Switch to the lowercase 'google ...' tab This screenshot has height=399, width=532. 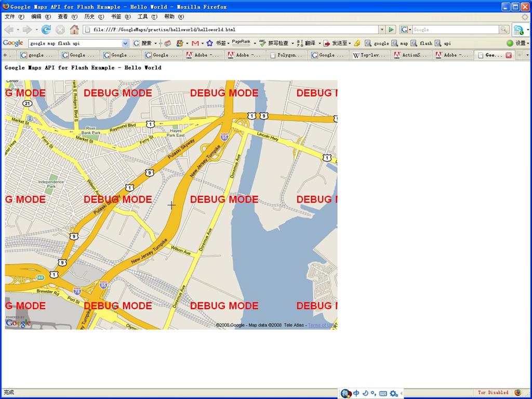click(37, 55)
